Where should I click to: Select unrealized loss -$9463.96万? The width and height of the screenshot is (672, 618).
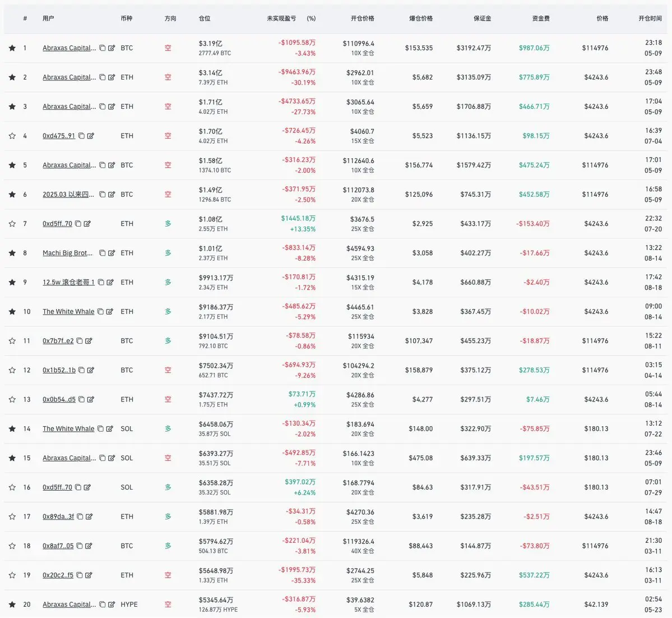(x=297, y=72)
